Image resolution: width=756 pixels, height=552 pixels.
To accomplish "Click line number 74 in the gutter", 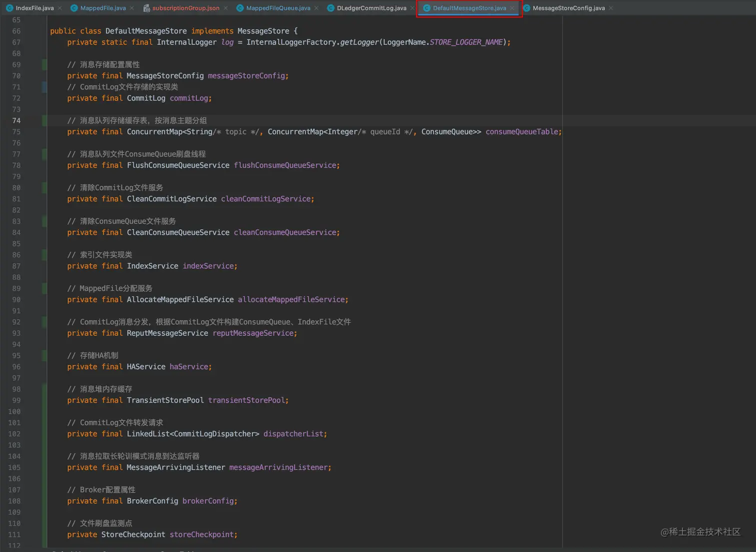I will tap(16, 120).
